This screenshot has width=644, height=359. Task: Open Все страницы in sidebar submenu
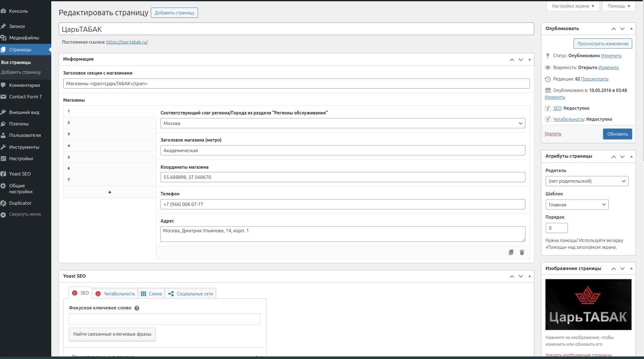[16, 62]
